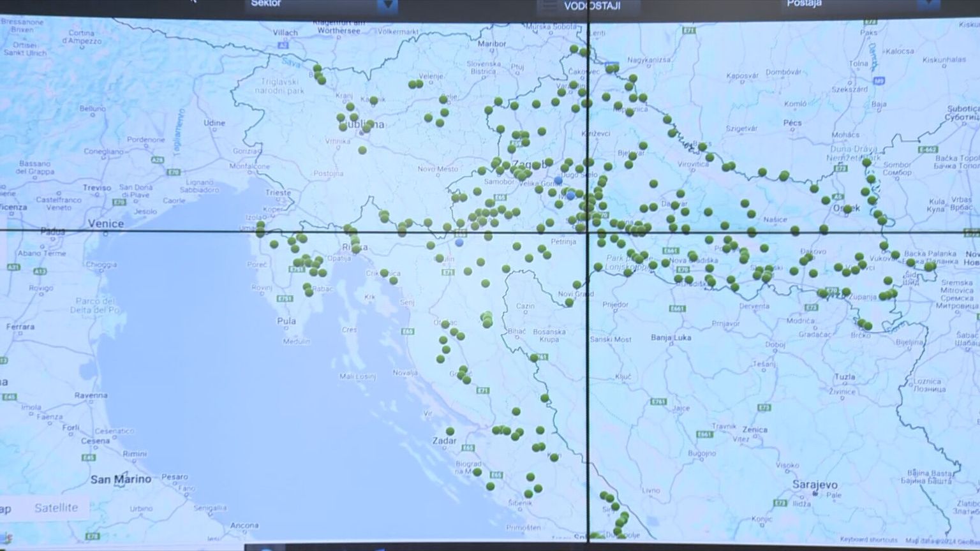
Task: Select green marker near Vrhnika
Action: pyautogui.click(x=362, y=150)
